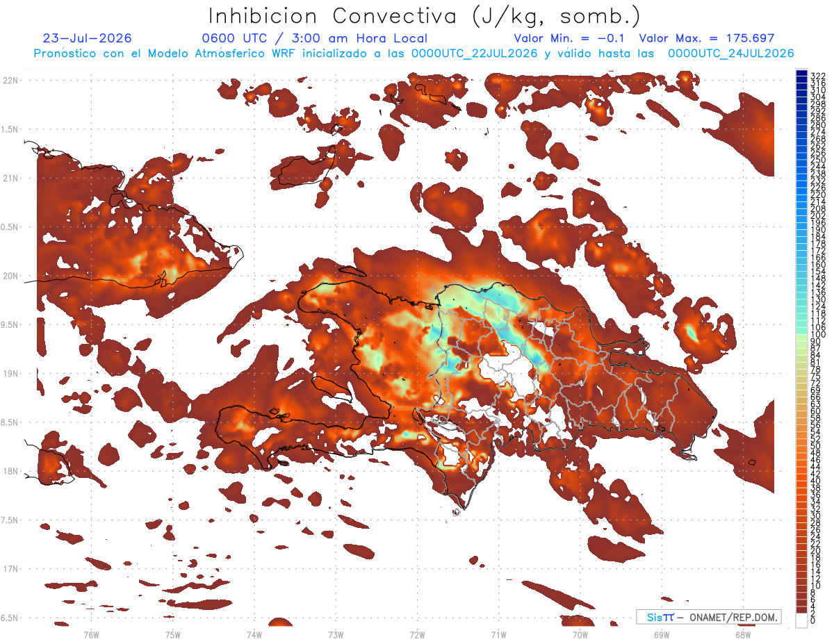Select the "Valor Max. = 175.697" readout

coord(706,38)
